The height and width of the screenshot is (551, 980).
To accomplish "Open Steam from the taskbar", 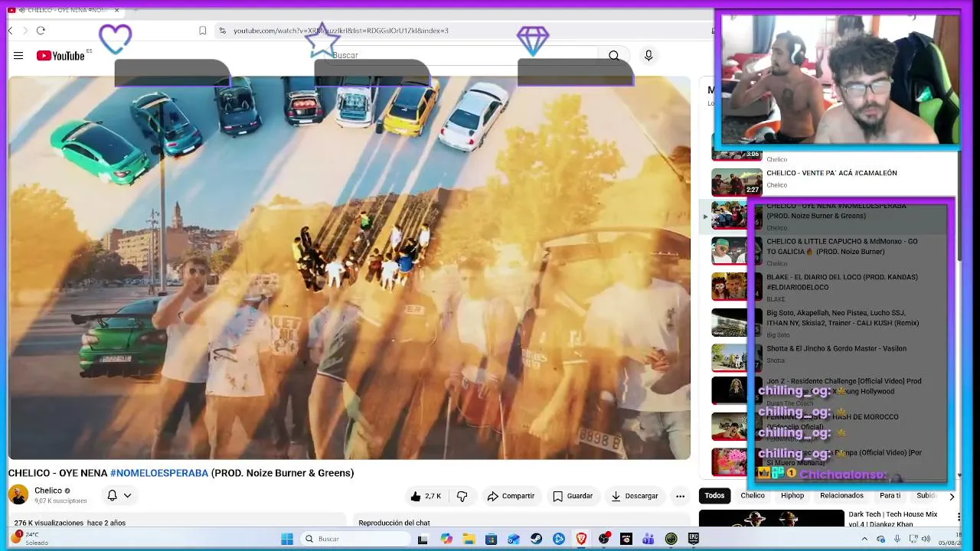I will coord(536,539).
